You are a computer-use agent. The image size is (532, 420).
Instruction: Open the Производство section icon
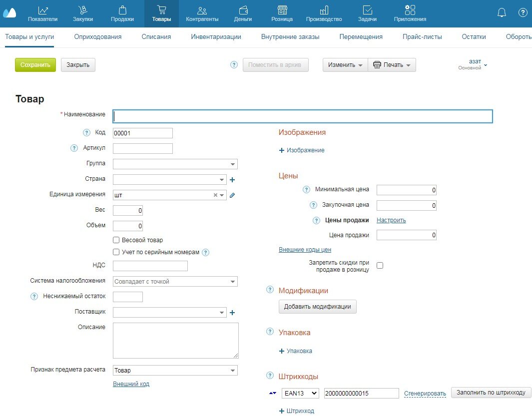324,10
